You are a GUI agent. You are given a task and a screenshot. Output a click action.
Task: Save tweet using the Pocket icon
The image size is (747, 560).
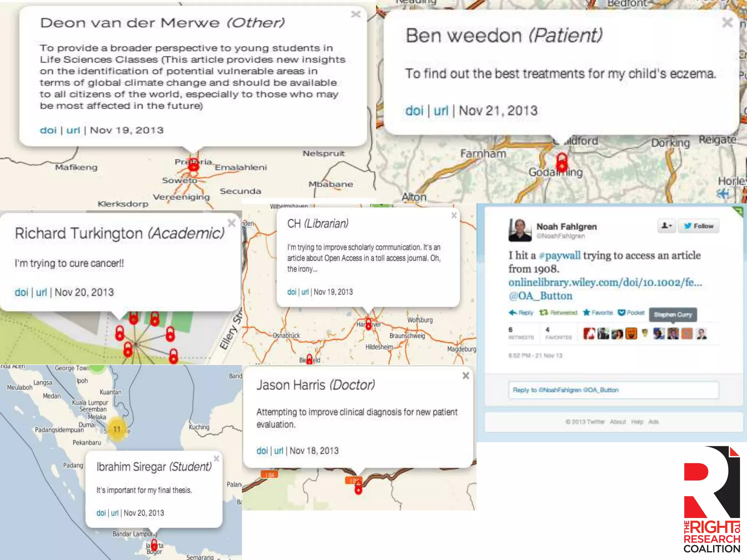click(622, 312)
